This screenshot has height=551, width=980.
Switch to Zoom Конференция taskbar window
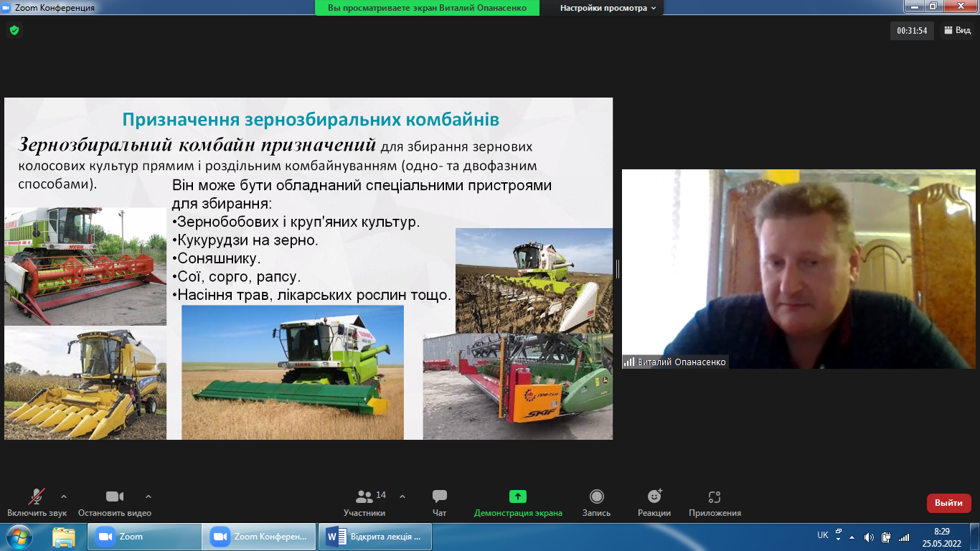click(x=260, y=537)
